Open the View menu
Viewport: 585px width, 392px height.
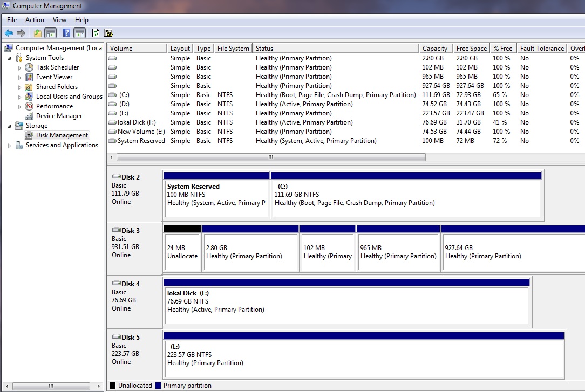click(59, 20)
